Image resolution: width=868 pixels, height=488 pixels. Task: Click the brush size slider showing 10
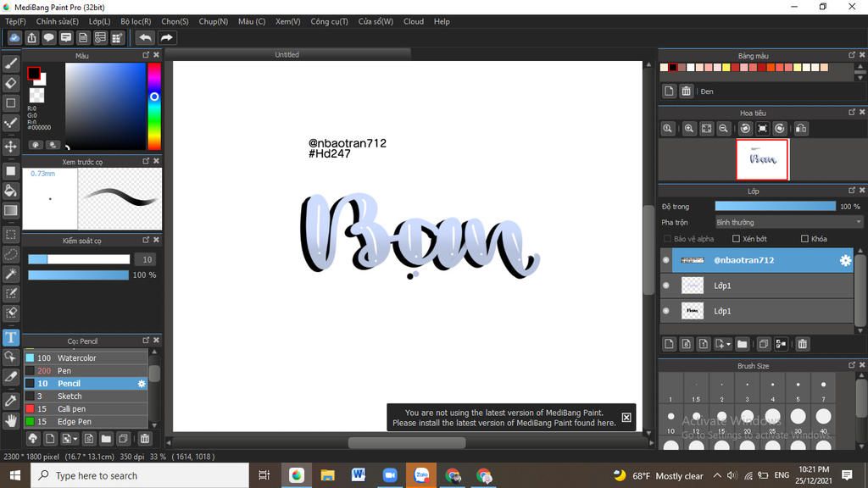coord(79,259)
